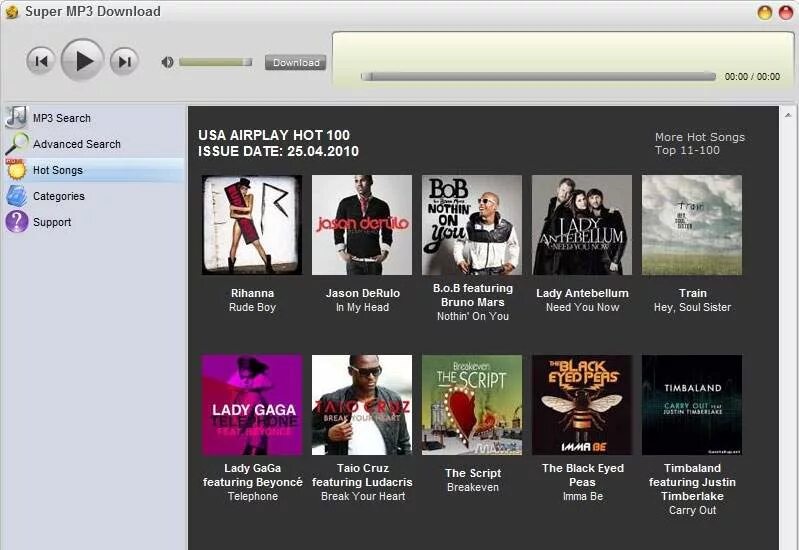Click the Hot Songs sun icon
Image resolution: width=799 pixels, height=550 pixels.
tap(16, 169)
